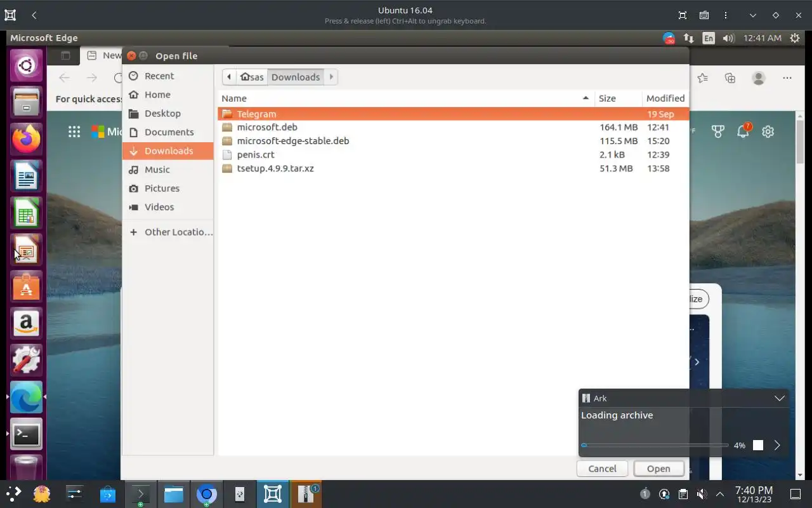This screenshot has width=812, height=508.
Task: Click Ubuntu network indicator icon
Action: 688,38
